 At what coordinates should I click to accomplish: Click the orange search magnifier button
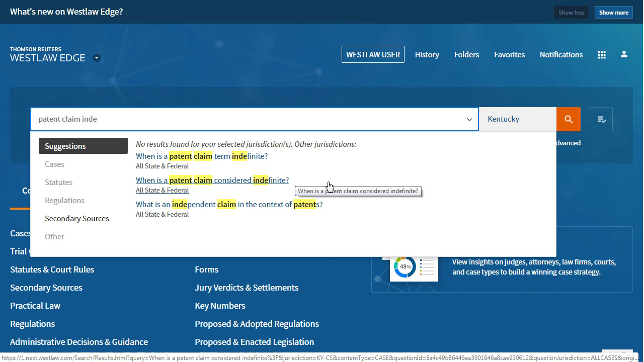568,119
